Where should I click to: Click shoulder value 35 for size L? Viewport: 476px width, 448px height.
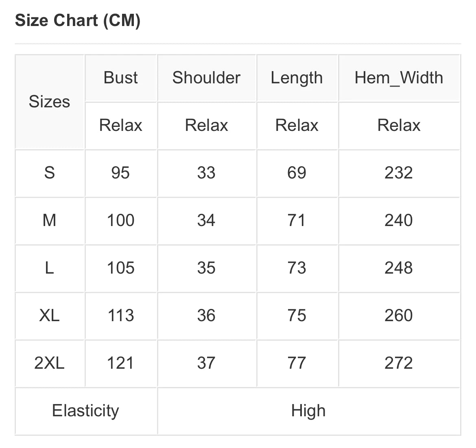coord(206,268)
